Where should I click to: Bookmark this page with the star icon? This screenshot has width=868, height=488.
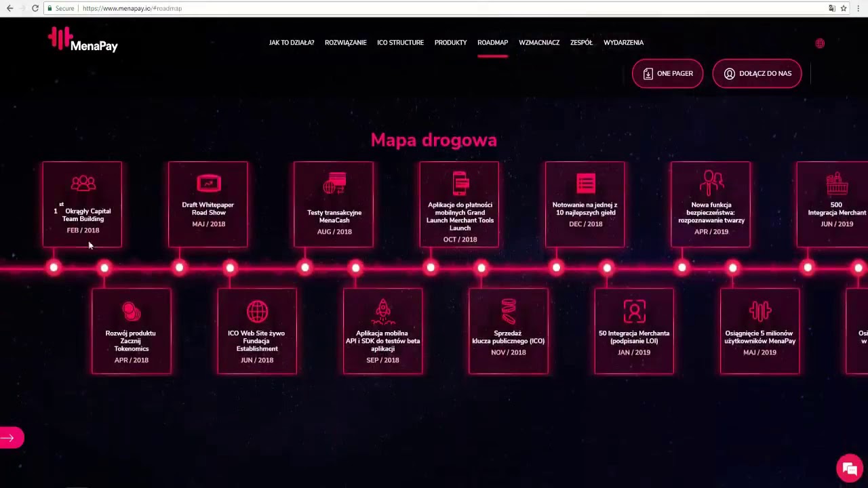click(844, 8)
